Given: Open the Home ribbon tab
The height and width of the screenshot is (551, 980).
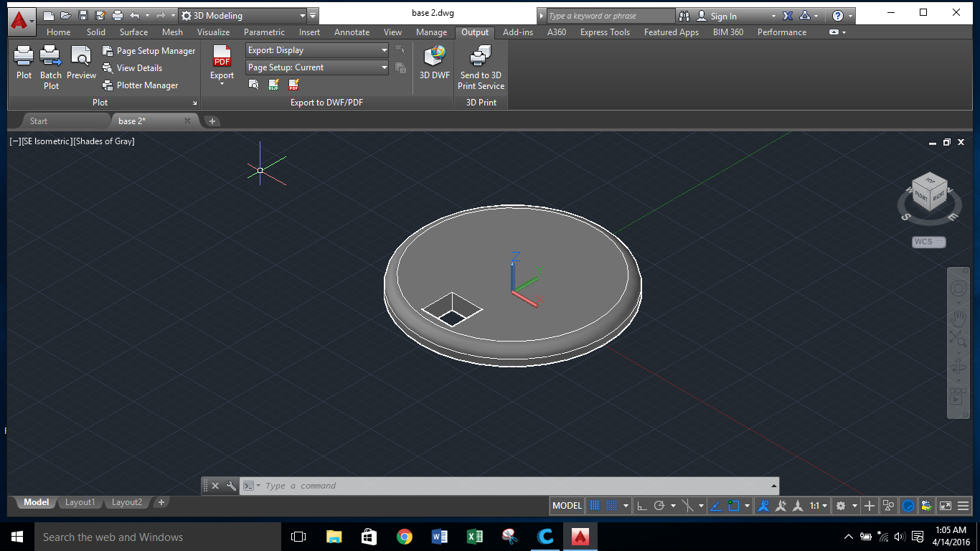Looking at the screenshot, I should pos(58,32).
